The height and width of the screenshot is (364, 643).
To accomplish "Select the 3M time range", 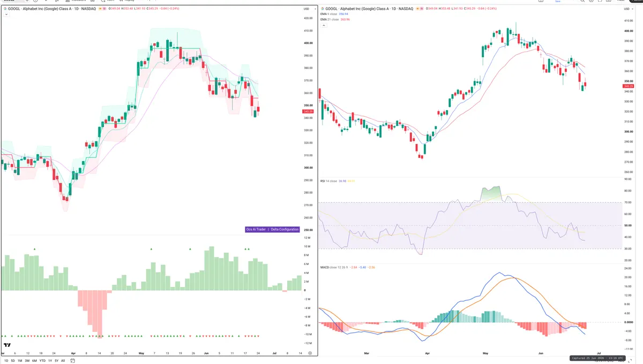I will tap(27, 361).
